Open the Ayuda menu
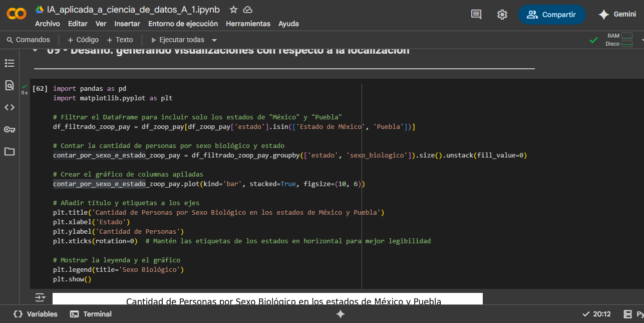The image size is (644, 323). (288, 24)
